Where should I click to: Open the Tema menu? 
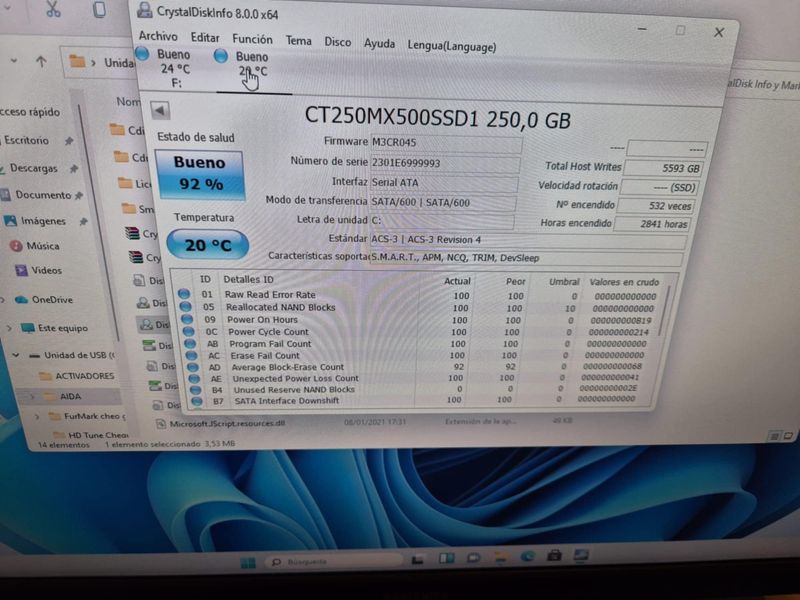(x=298, y=41)
